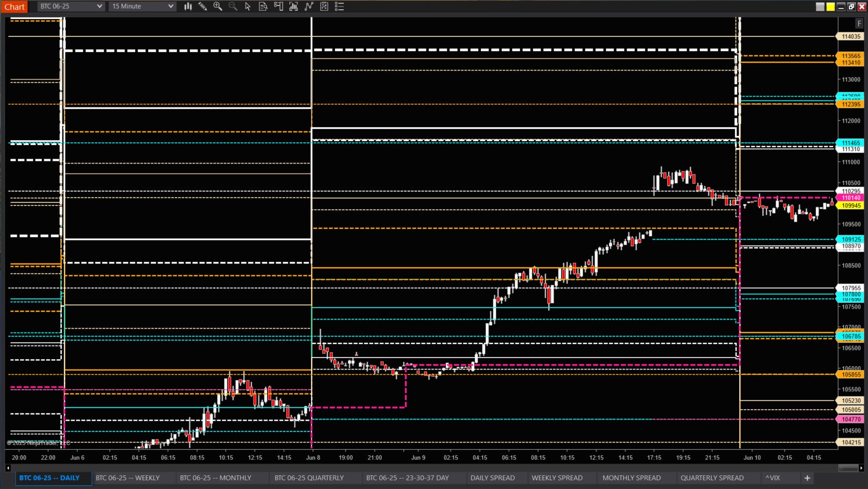Viewport: 868px width, 489px height.
Task: Minimize the chart window
Action: point(841,7)
